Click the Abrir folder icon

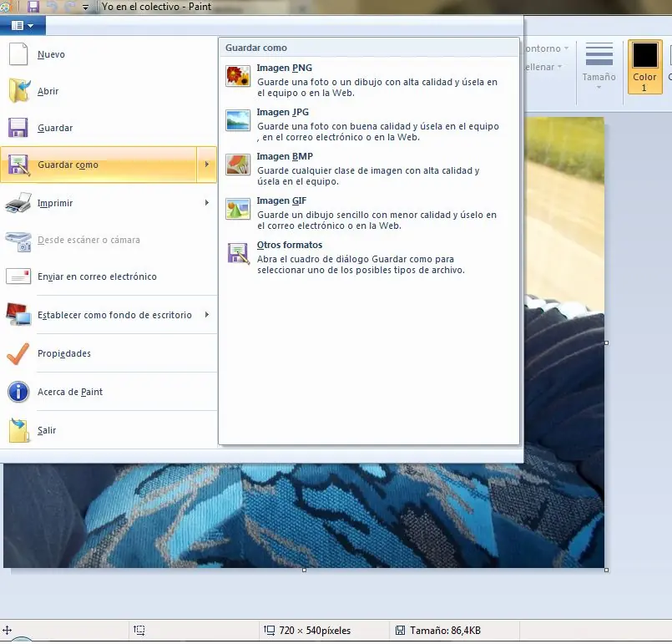coord(19,90)
